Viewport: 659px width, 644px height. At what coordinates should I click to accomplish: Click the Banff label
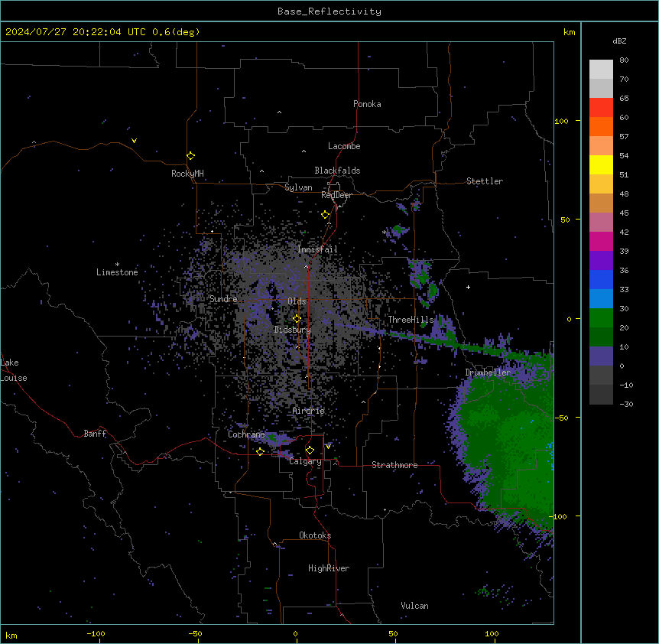tap(95, 434)
